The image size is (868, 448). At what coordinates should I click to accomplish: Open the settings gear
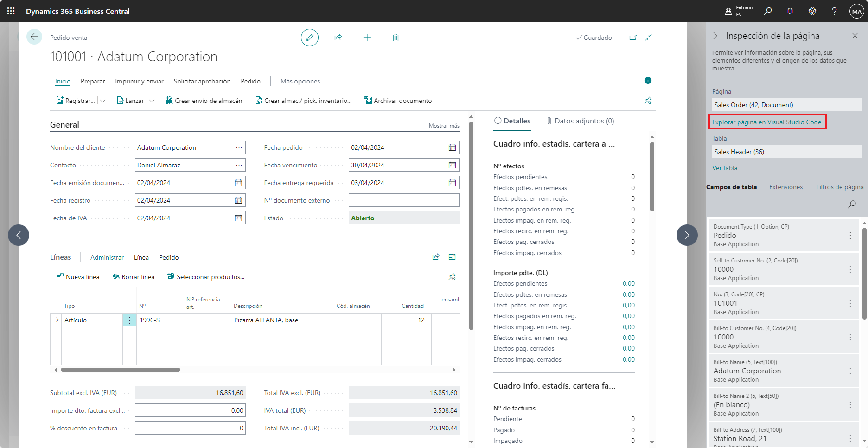[812, 11]
